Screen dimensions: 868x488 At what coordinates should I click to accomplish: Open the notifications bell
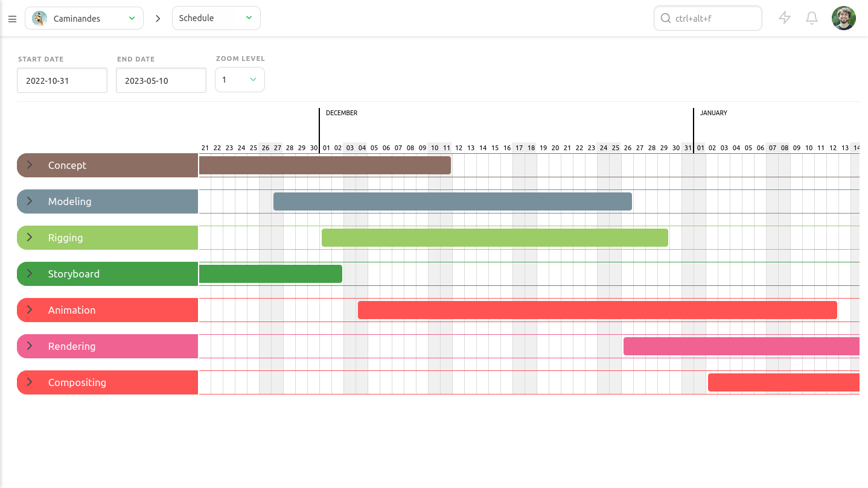click(x=812, y=18)
